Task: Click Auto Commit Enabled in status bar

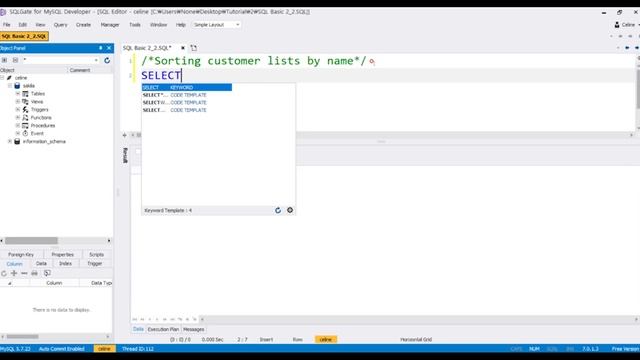Action: (62, 349)
